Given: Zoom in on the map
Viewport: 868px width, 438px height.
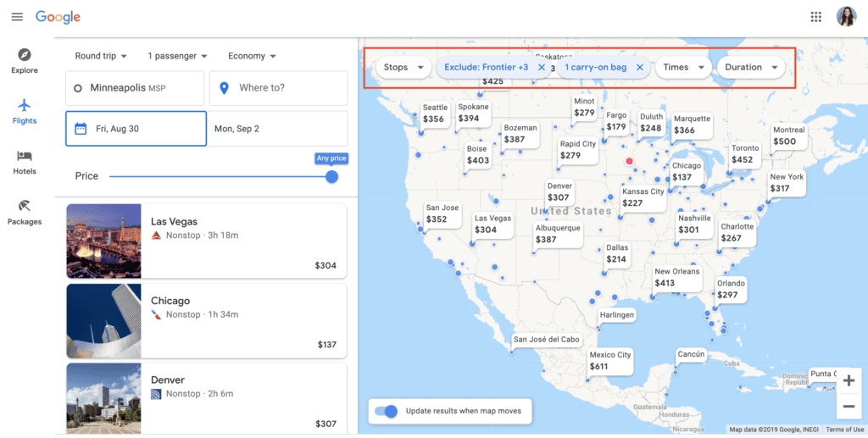Looking at the screenshot, I should [849, 380].
